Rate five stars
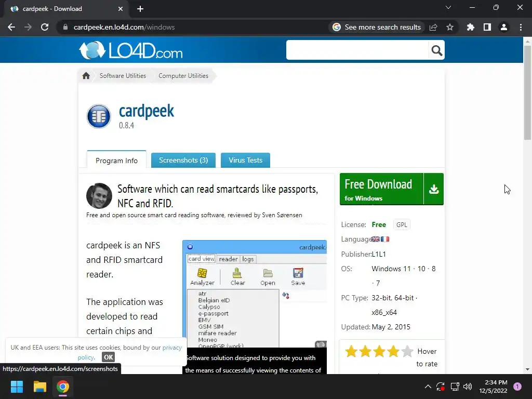The width and height of the screenshot is (532, 399). (x=407, y=352)
